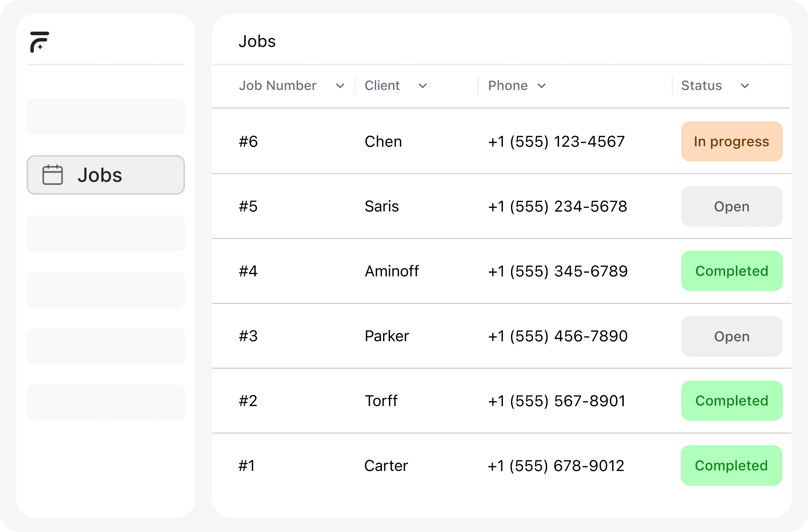Click client name Parker

point(387,336)
